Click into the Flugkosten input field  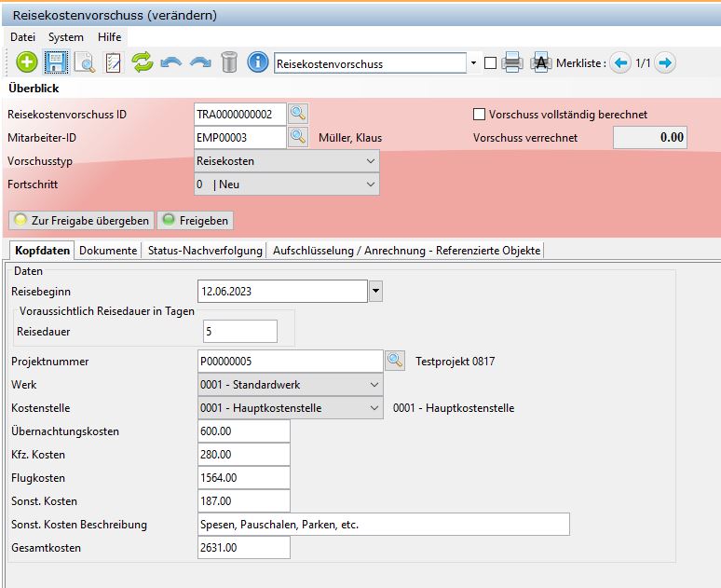coord(244,478)
